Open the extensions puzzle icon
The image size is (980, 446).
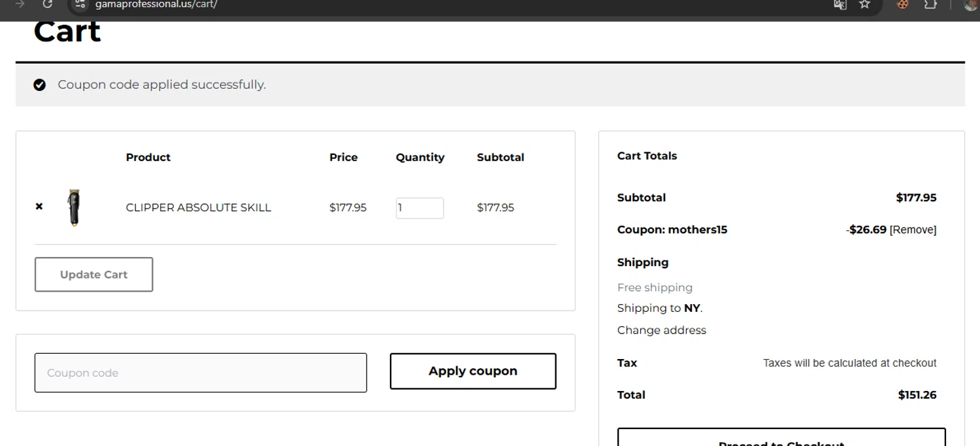(x=930, y=5)
